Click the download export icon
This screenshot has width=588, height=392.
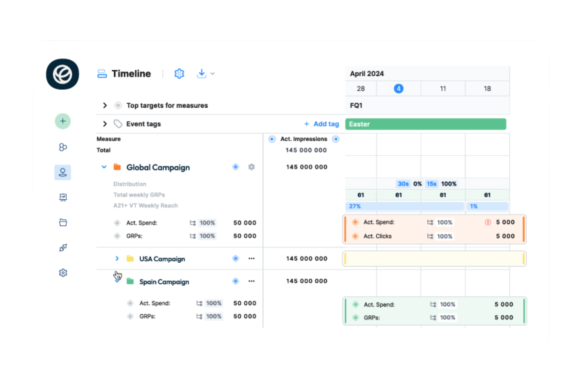(x=201, y=73)
